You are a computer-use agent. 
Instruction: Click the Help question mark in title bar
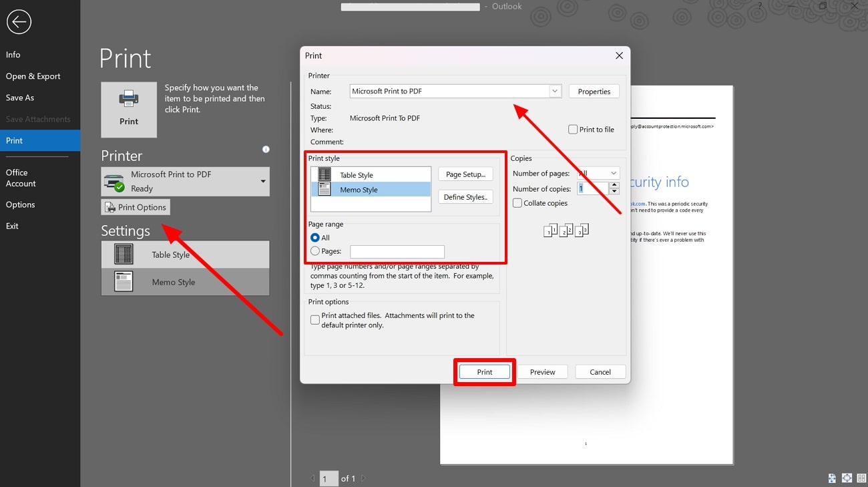(760, 6)
